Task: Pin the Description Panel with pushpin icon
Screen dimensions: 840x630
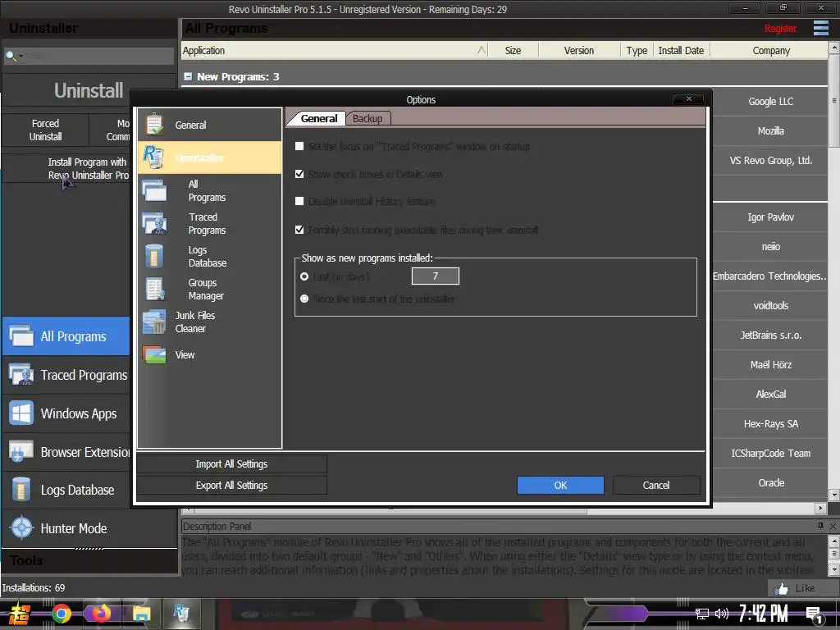Action: point(820,526)
